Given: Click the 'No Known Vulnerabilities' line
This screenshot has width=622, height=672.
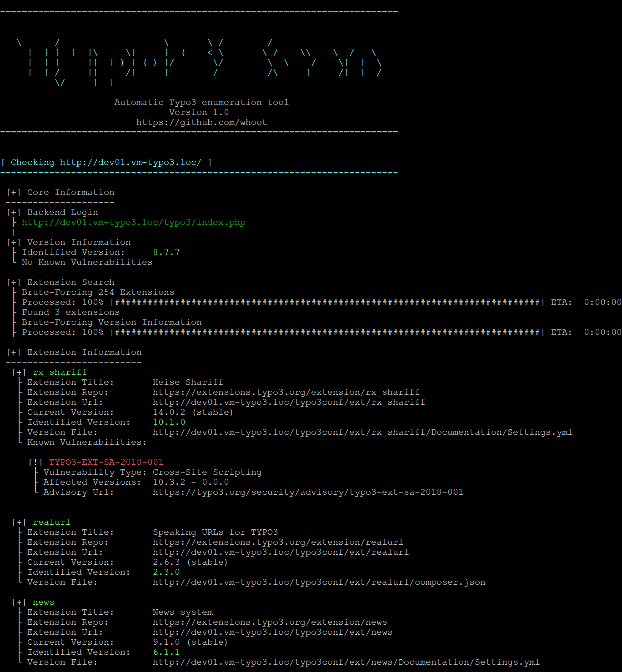Looking at the screenshot, I should [87, 262].
